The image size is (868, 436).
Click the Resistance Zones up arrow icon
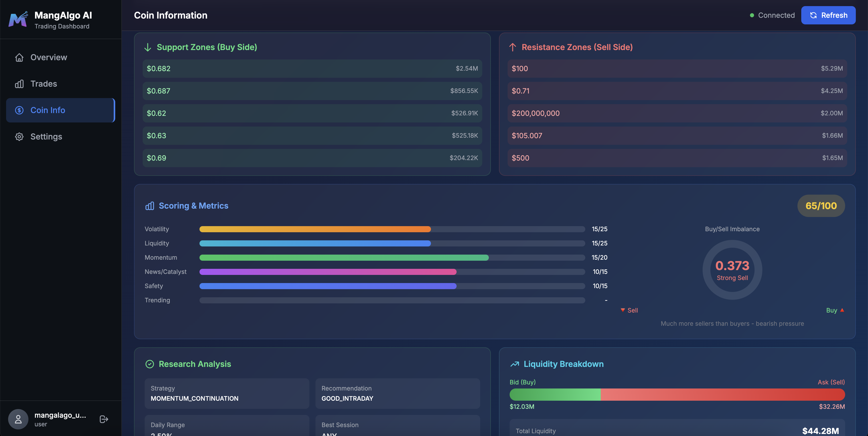(x=513, y=47)
